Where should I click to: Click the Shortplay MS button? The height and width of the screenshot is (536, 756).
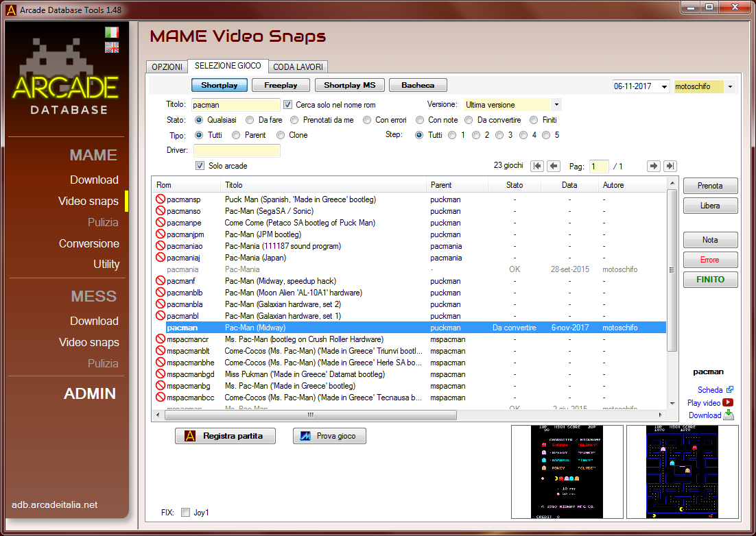(x=350, y=85)
